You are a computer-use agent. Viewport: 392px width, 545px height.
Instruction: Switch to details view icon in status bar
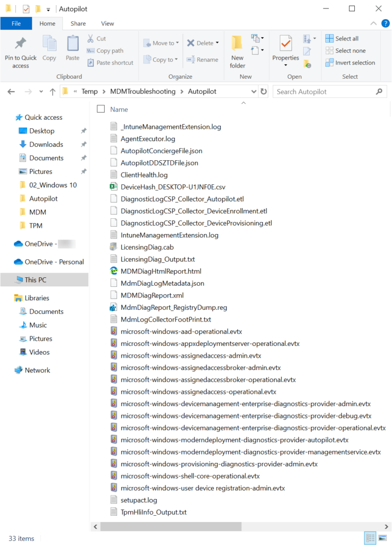click(370, 538)
